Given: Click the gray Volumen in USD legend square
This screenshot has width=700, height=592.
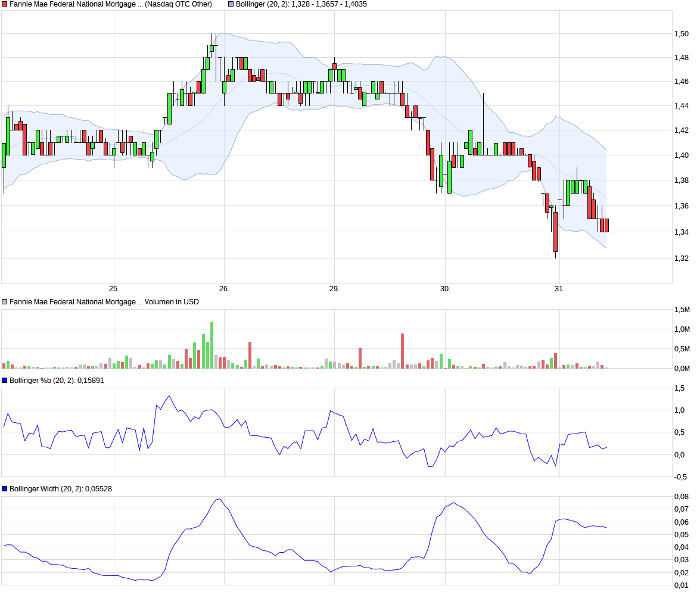Looking at the screenshot, I should point(4,302).
